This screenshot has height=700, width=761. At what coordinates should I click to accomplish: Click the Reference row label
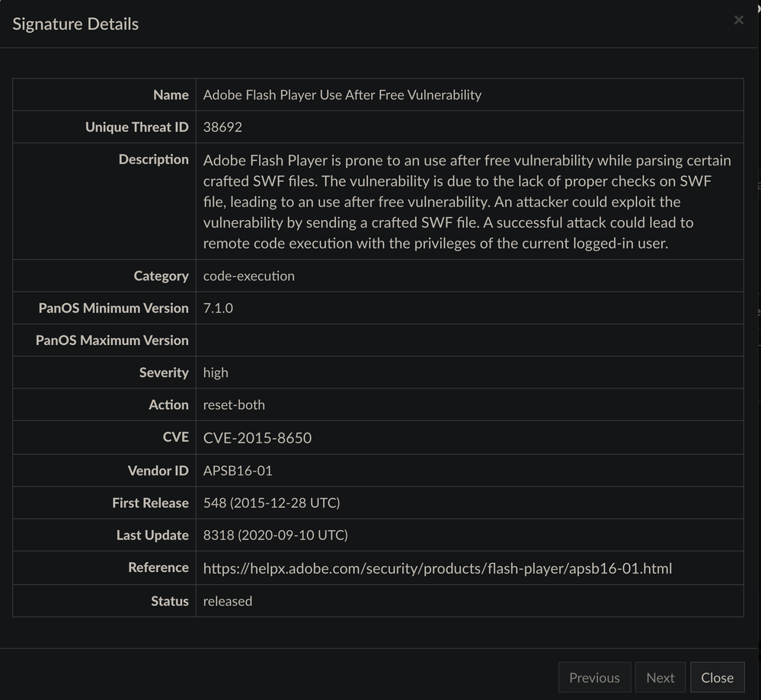[x=158, y=568]
